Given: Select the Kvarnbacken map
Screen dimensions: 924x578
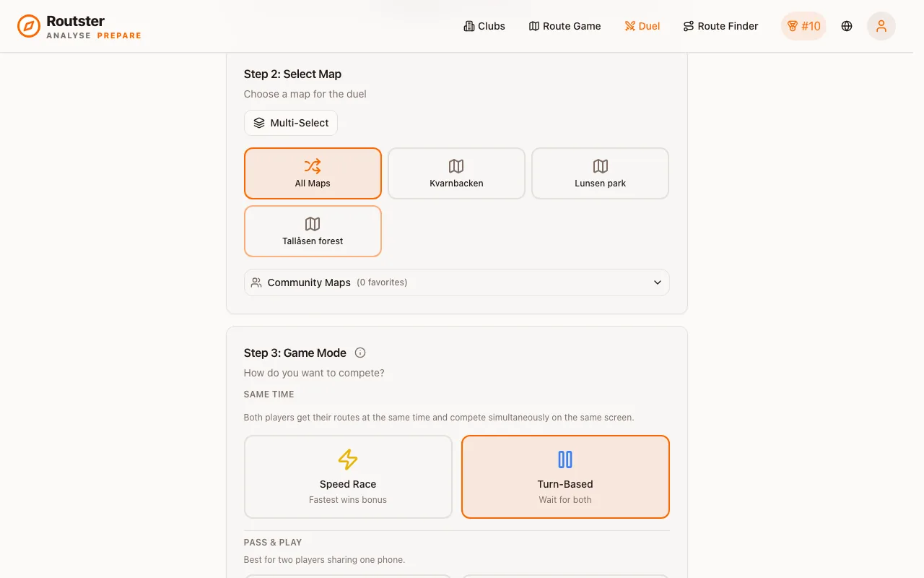Looking at the screenshot, I should [456, 173].
